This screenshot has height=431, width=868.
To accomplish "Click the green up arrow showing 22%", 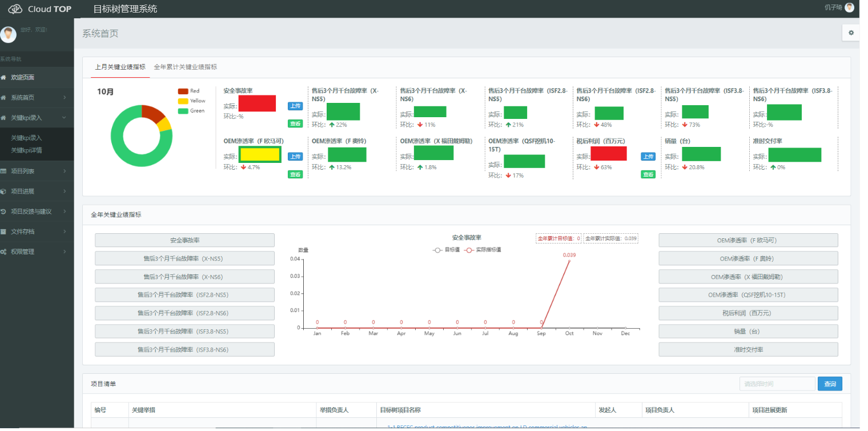I will pos(332,125).
